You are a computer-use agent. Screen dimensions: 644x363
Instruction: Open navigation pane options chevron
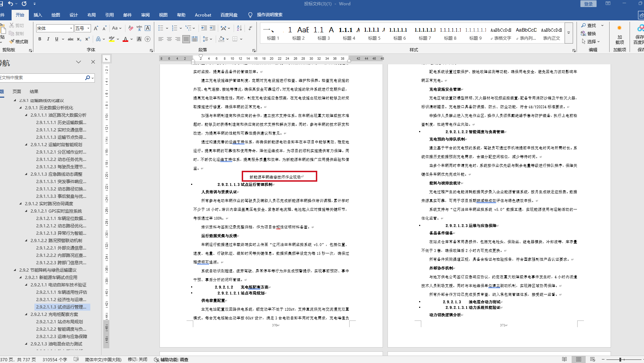tap(78, 62)
